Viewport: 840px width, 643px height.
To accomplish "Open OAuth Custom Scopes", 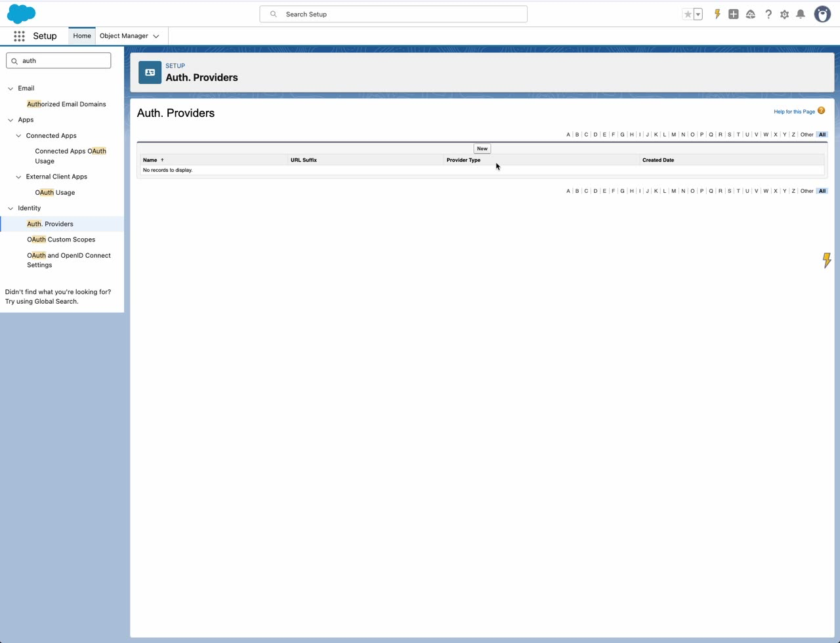I will [61, 239].
